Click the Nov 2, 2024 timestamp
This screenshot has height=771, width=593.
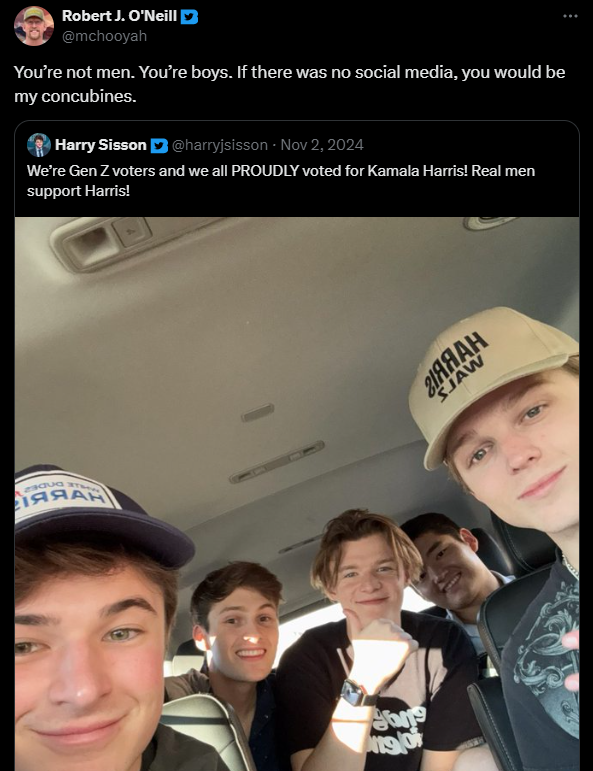[322, 145]
